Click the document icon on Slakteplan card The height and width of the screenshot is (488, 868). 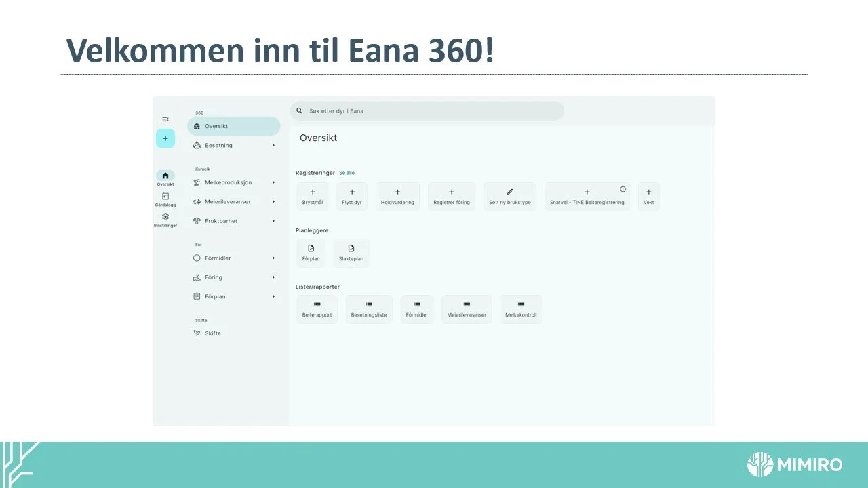click(x=351, y=249)
